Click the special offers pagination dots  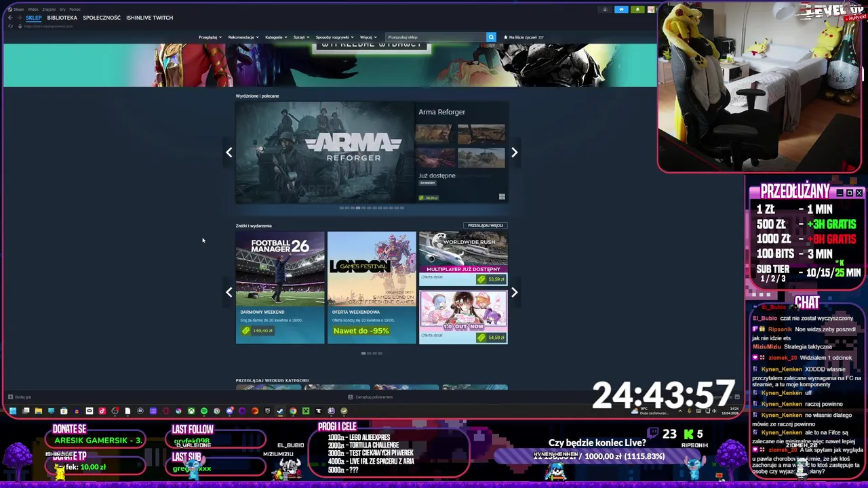point(372,353)
